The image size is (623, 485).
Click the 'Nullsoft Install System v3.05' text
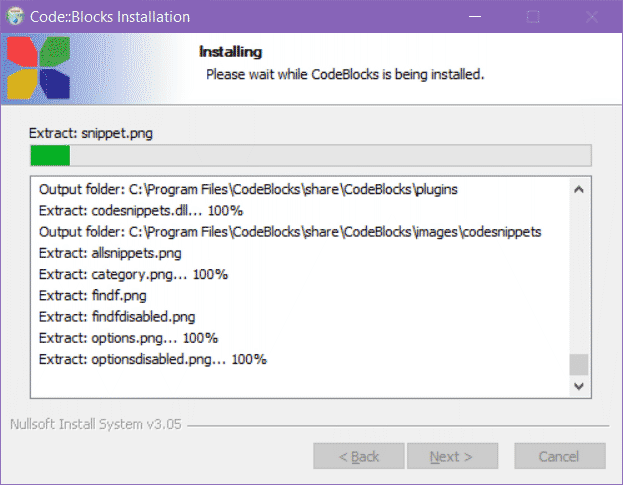(95, 424)
